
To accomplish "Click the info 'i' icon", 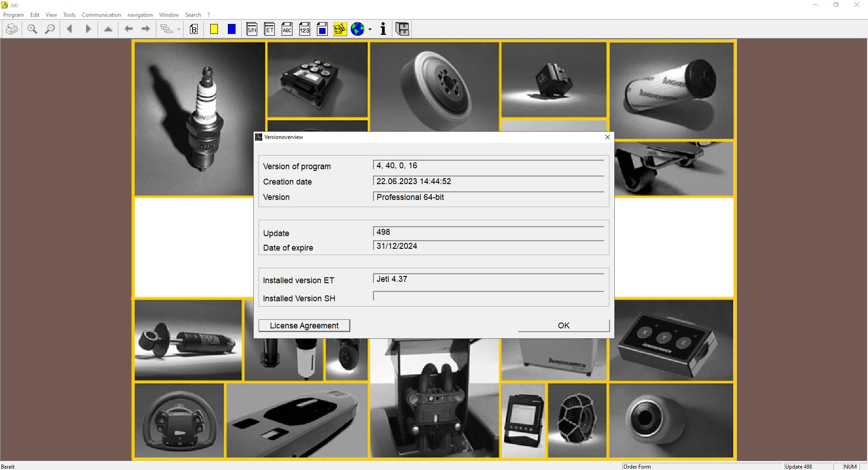I will [383, 29].
